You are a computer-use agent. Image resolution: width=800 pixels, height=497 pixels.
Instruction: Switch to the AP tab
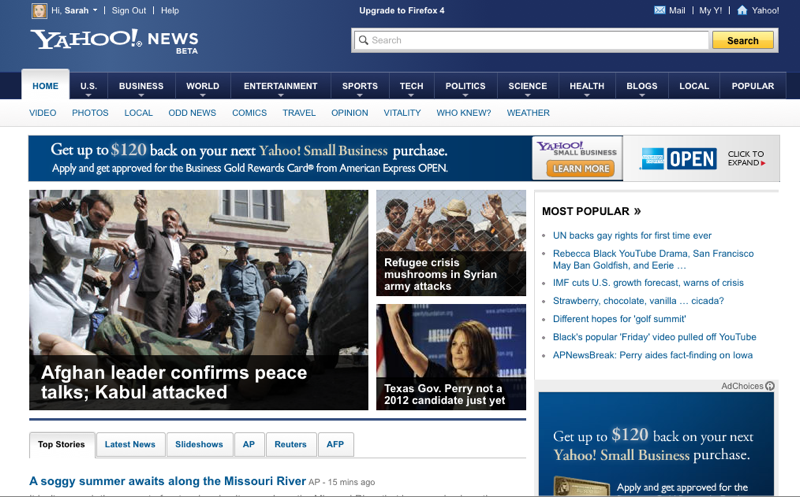pyautogui.click(x=249, y=444)
